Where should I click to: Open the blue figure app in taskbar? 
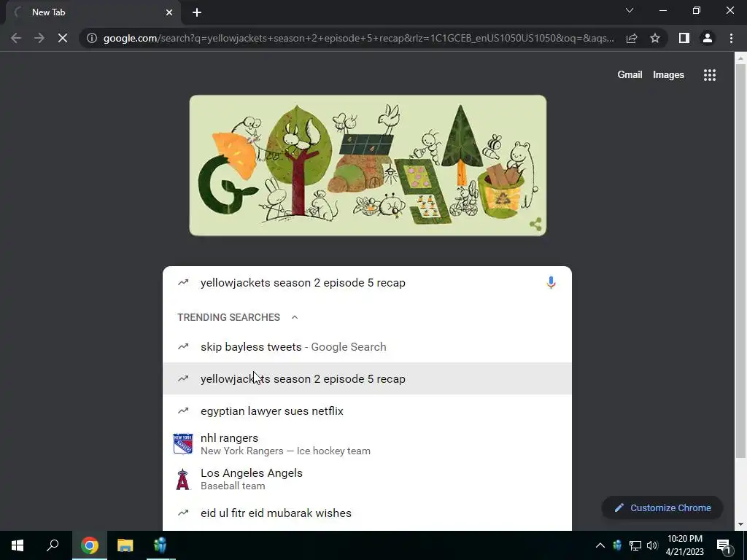click(160, 545)
